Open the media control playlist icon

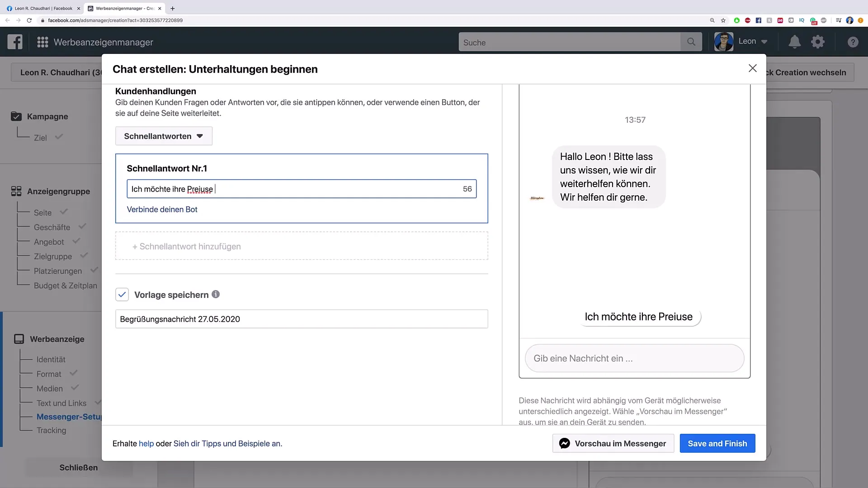[x=839, y=20]
